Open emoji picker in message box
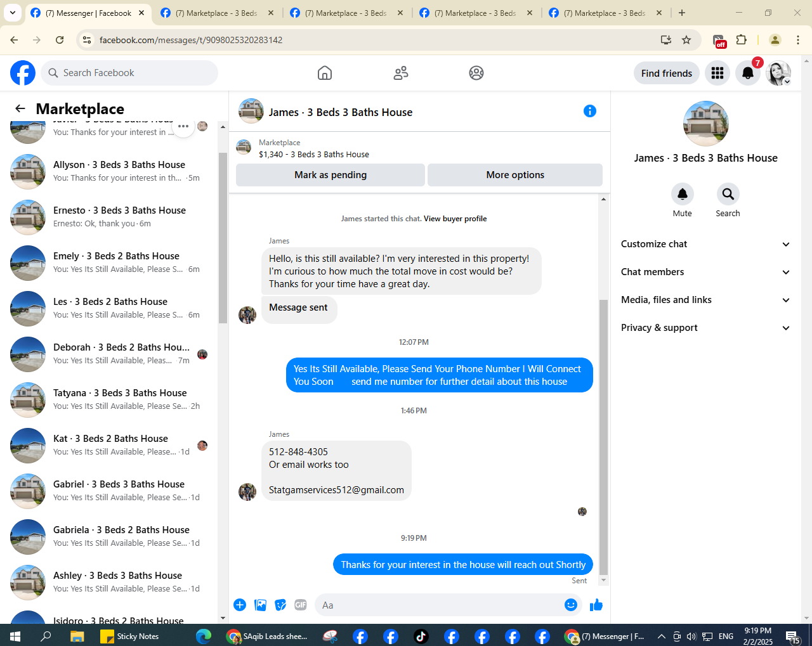The height and width of the screenshot is (646, 812). [571, 605]
